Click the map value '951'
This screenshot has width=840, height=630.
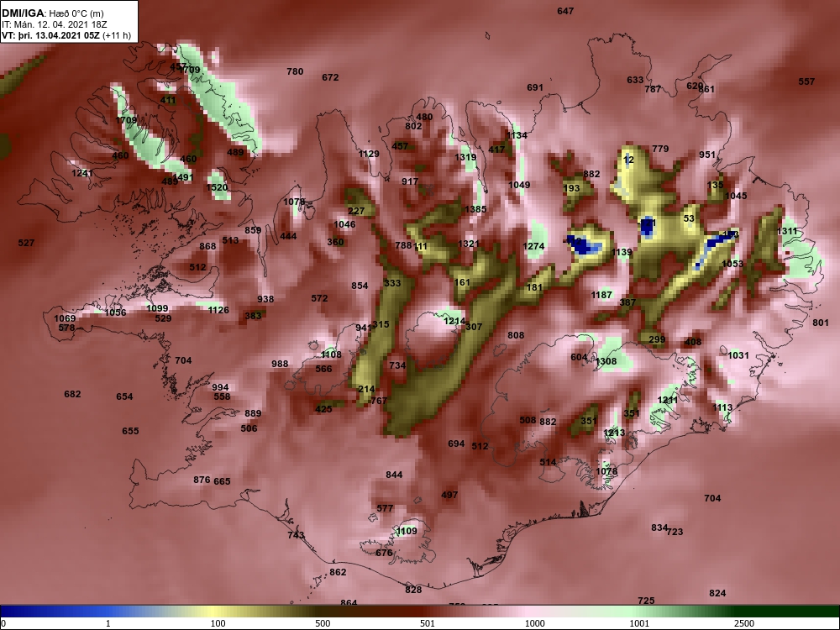(707, 155)
